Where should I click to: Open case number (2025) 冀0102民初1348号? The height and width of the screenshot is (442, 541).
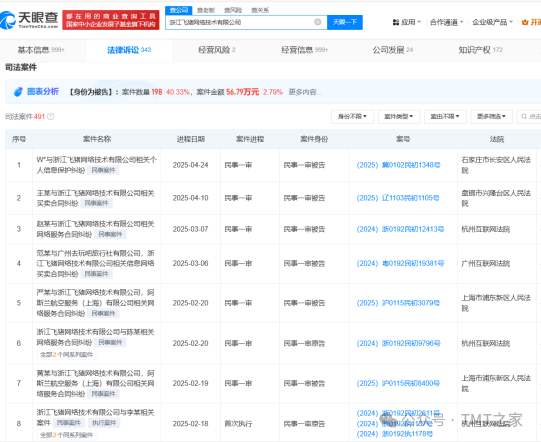[398, 165]
